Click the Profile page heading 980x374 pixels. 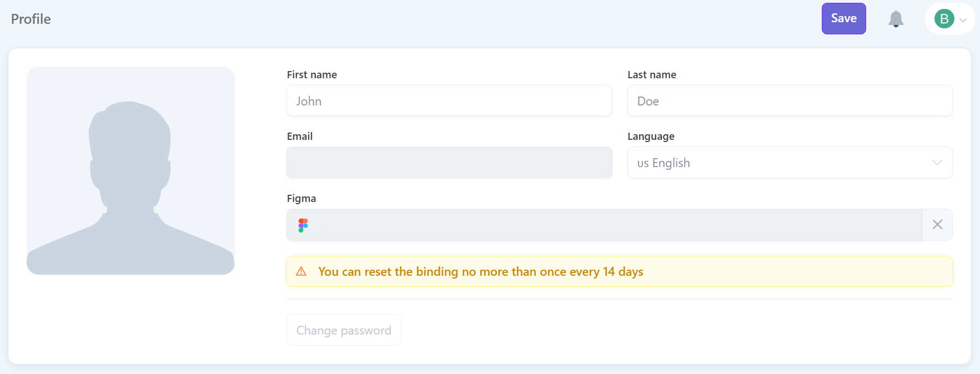[x=31, y=19]
